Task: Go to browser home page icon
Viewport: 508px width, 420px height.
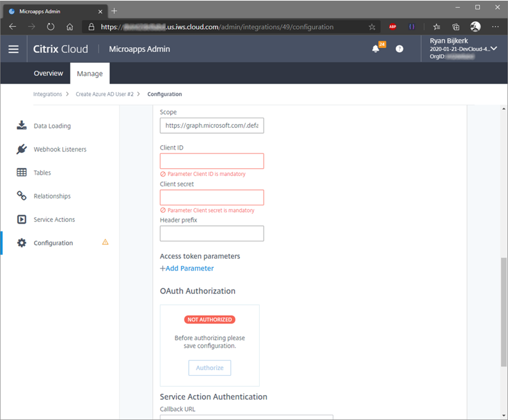Action: (x=70, y=27)
